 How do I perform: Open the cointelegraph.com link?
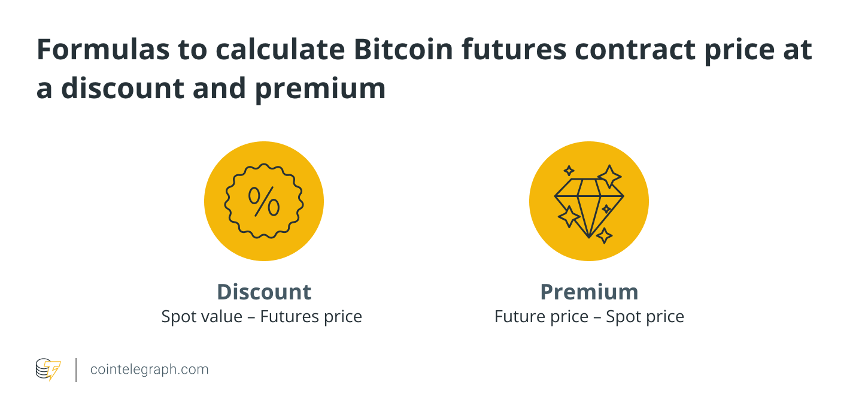(x=149, y=369)
